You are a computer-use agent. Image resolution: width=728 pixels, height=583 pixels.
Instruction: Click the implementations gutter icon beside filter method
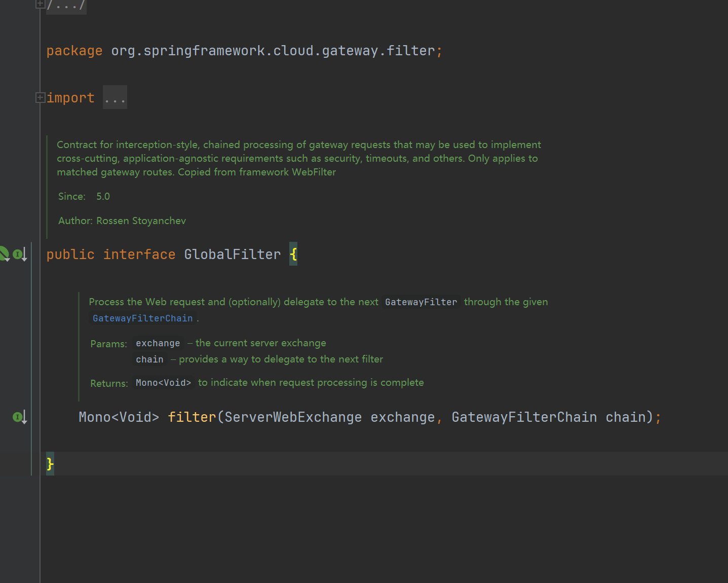[20, 417]
